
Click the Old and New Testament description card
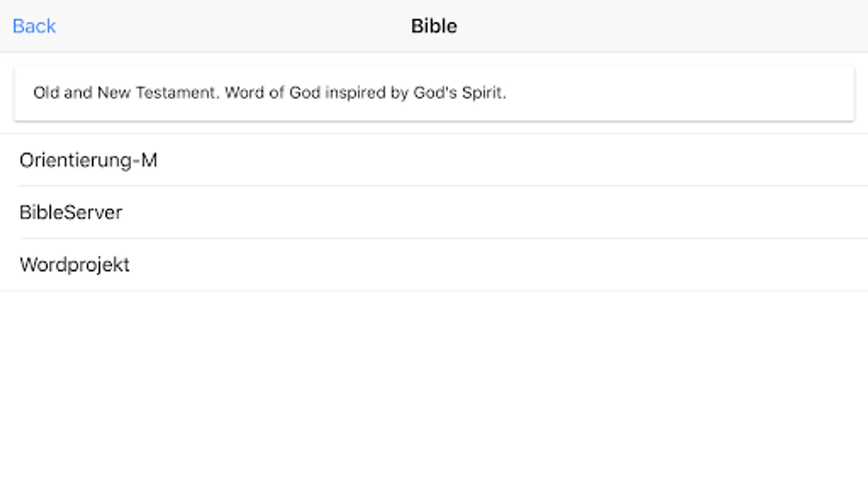[434, 93]
